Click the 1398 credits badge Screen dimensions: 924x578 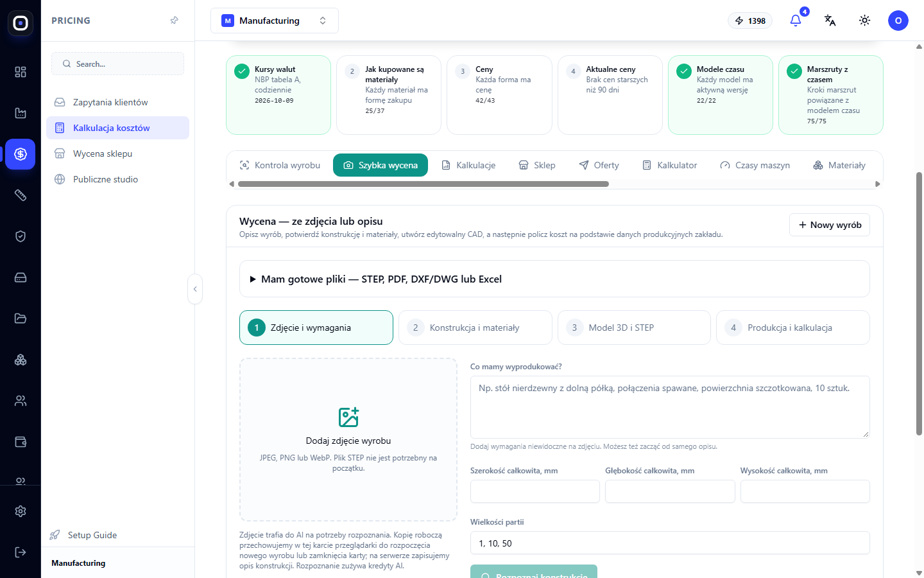(x=750, y=21)
